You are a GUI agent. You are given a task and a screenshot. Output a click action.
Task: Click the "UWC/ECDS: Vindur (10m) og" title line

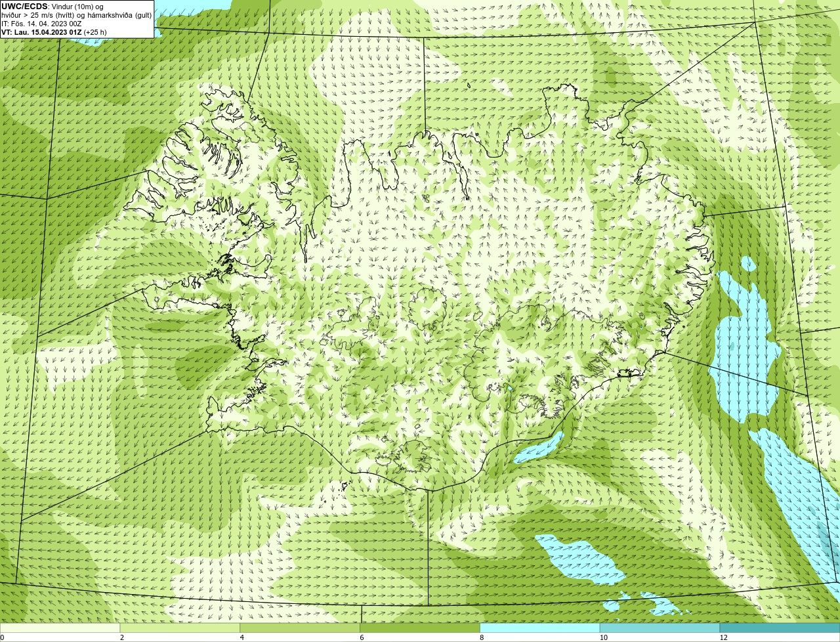click(52, 7)
